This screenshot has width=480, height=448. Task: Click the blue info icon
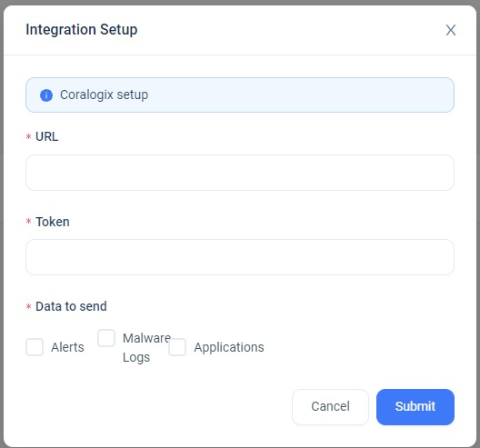[46, 95]
